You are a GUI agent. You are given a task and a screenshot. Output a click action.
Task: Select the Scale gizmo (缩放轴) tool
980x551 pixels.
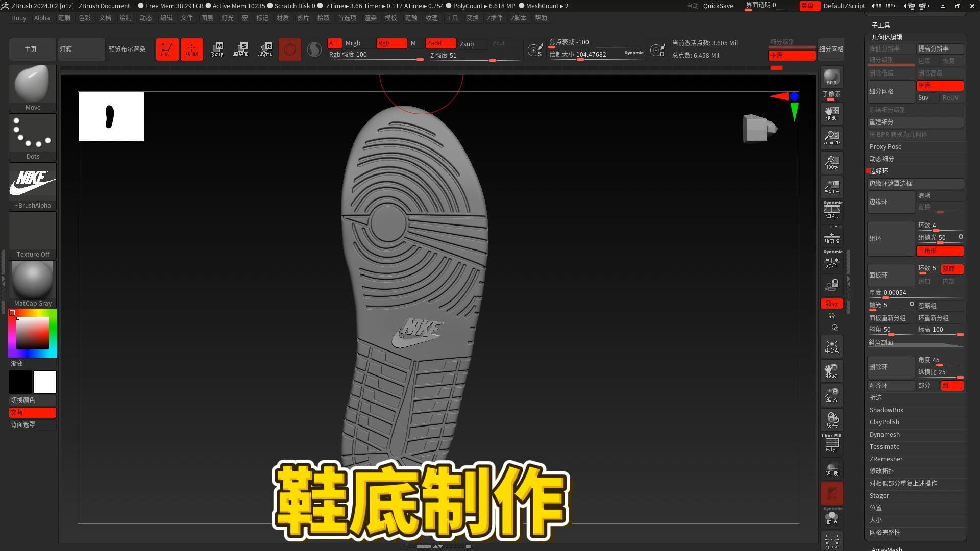click(x=241, y=49)
